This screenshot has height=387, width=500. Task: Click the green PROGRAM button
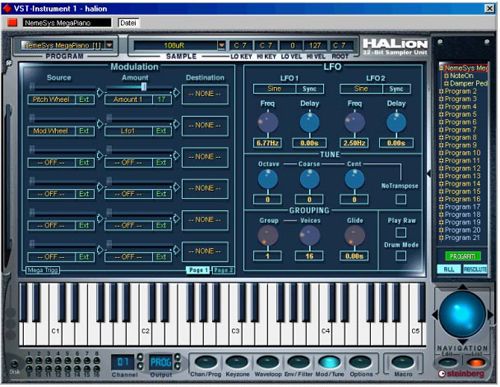pyautogui.click(x=463, y=256)
